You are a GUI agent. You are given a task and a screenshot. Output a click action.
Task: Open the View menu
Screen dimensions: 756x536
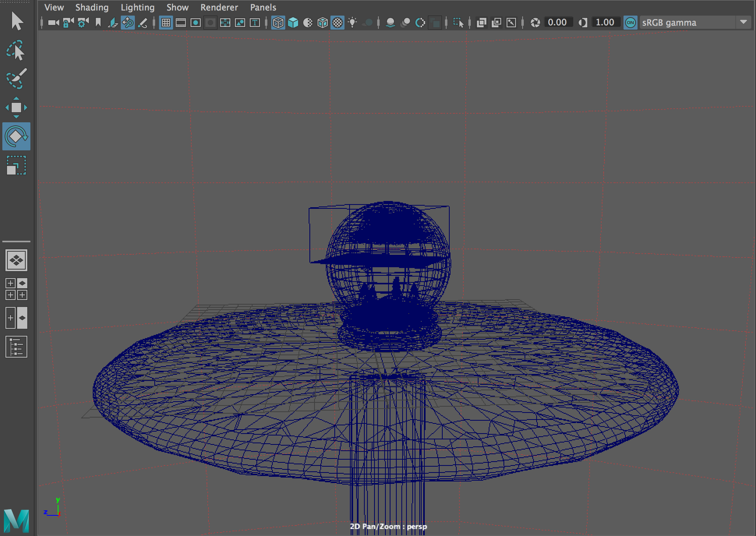click(x=54, y=7)
